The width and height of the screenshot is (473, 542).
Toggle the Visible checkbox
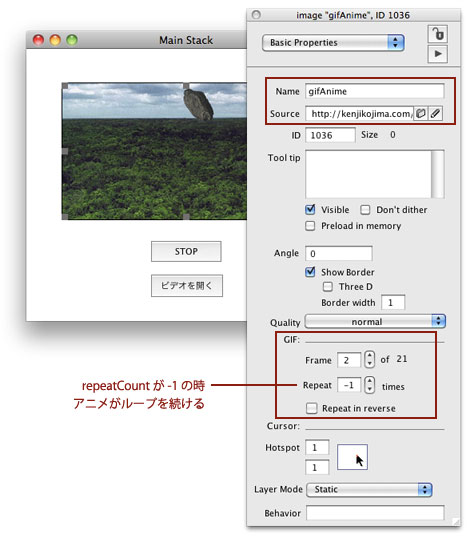pos(310,209)
